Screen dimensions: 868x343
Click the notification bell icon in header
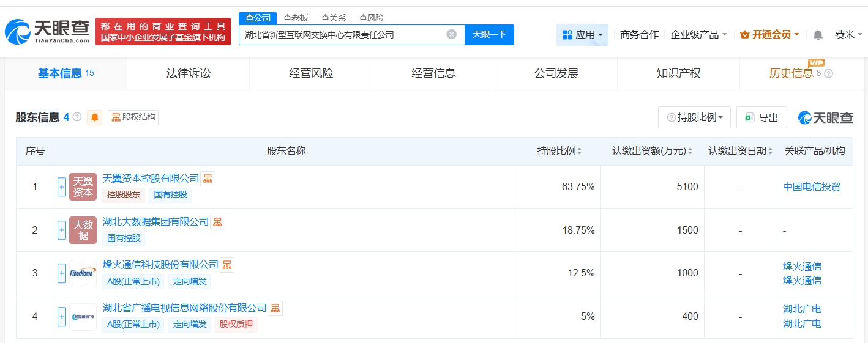tap(818, 35)
